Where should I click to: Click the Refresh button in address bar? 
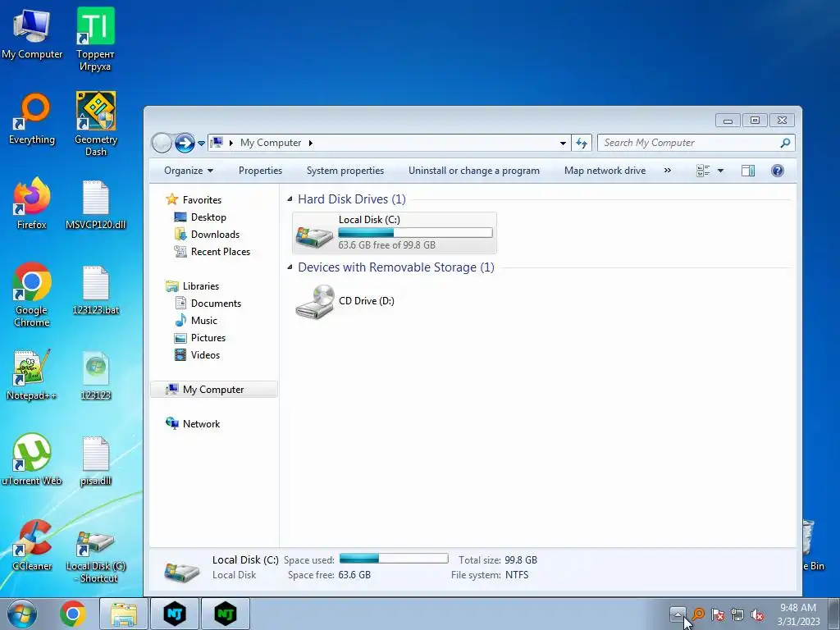[582, 143]
